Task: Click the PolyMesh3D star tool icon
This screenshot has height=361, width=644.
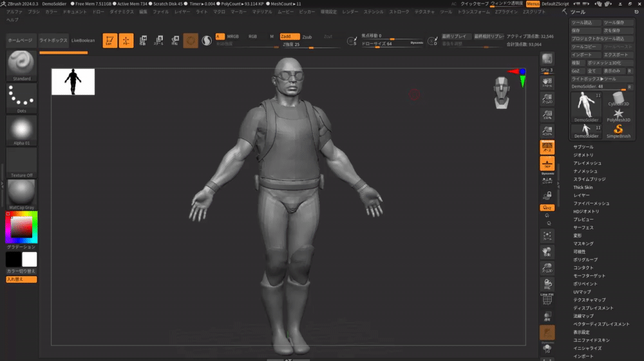Action: pos(618,115)
